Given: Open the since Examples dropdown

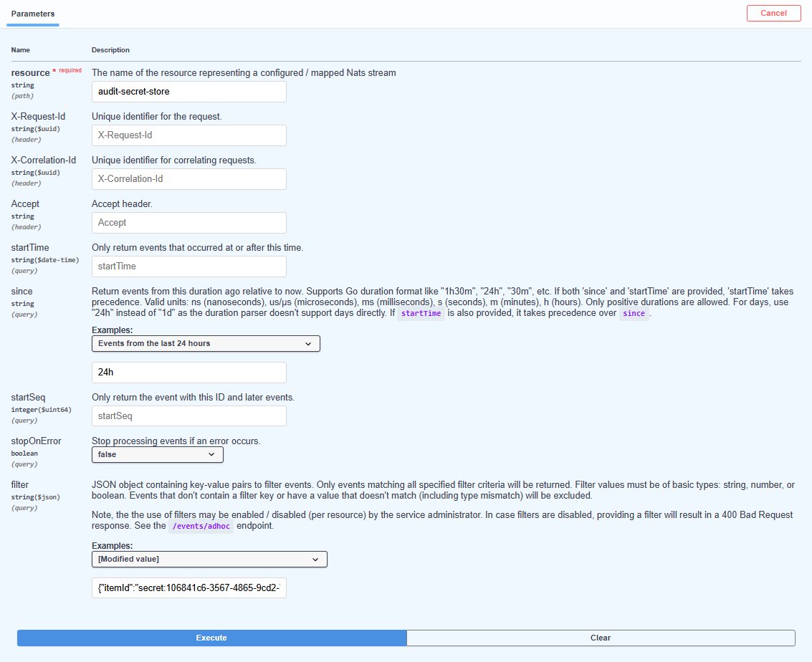Looking at the screenshot, I should [x=206, y=344].
